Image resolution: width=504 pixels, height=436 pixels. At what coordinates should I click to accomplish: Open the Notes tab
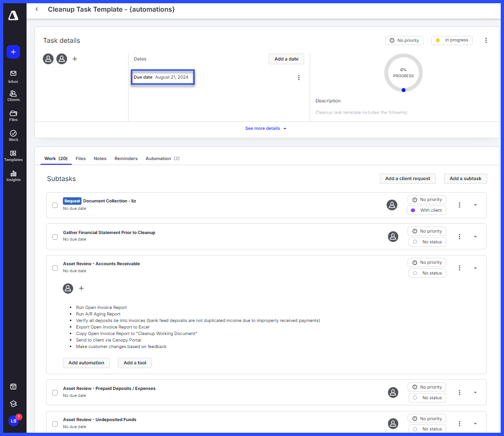pyautogui.click(x=100, y=159)
